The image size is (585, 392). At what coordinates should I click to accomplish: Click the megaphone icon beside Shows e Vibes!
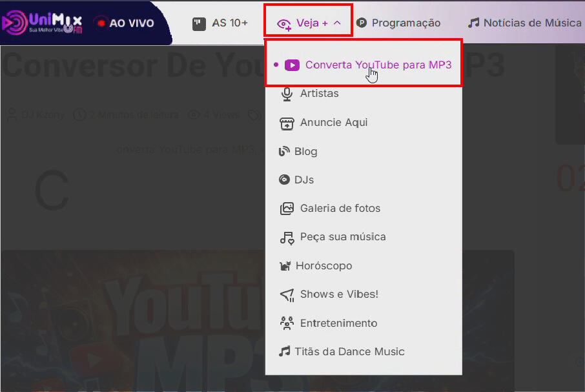coord(286,294)
